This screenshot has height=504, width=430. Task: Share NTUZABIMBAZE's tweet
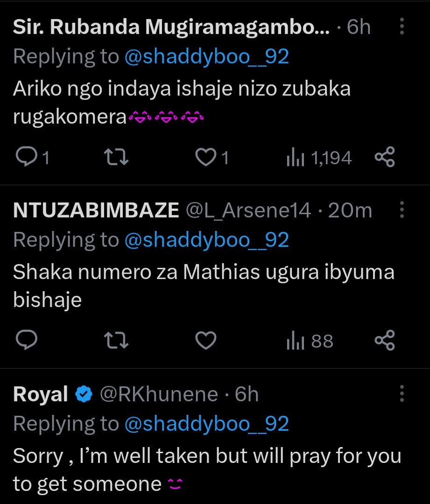coord(385,341)
